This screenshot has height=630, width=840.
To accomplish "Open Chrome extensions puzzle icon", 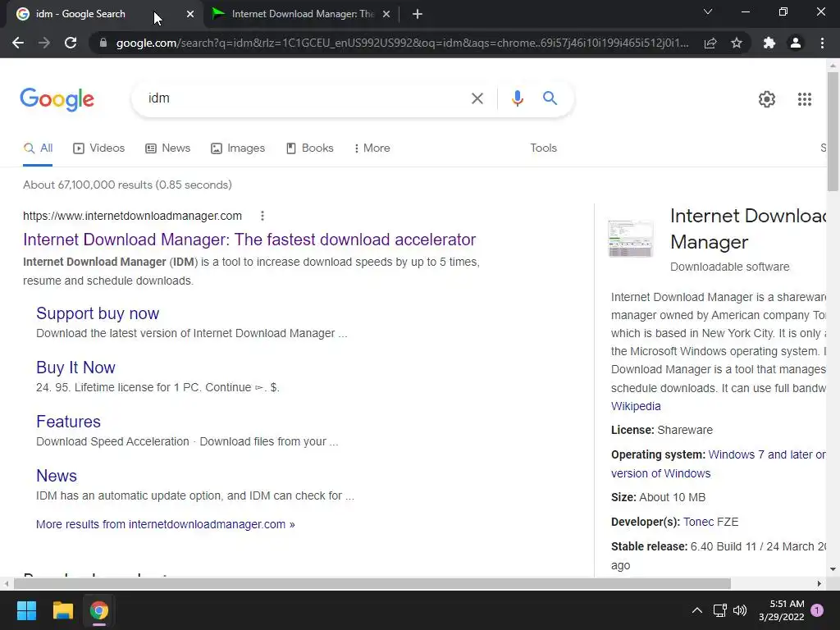I will click(769, 43).
